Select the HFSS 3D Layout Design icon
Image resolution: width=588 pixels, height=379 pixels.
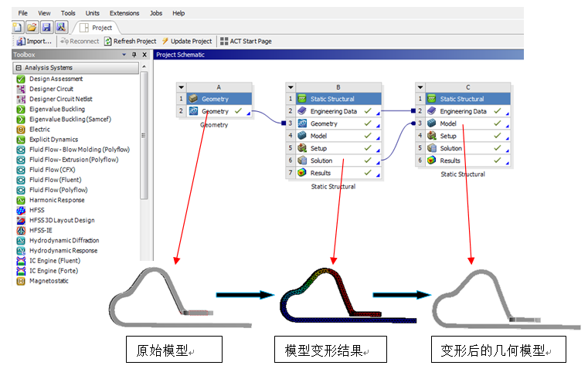coord(21,221)
